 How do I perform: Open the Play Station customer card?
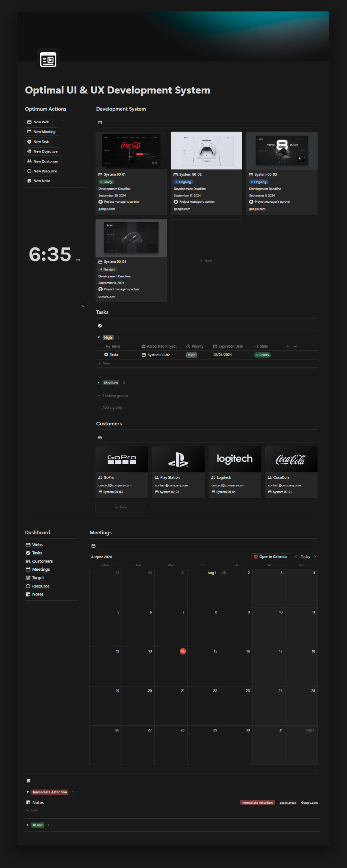[x=178, y=472]
